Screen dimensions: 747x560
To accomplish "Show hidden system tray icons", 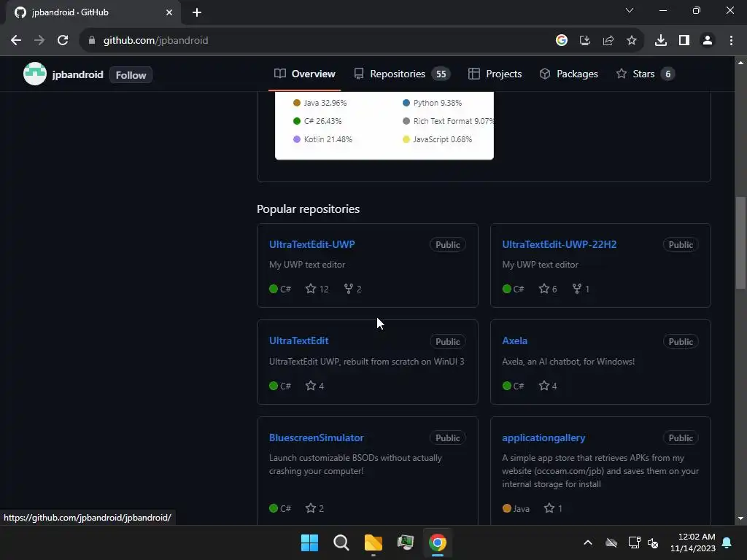I will coord(588,542).
